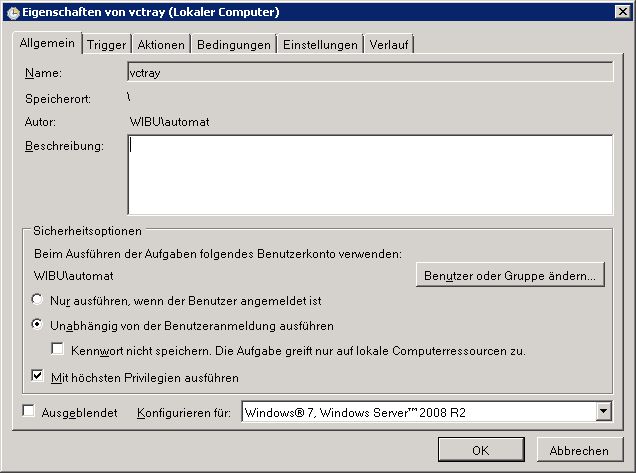Toggle the Ausgeblendet checkbox
Image resolution: width=636 pixels, height=473 pixels.
tap(28, 411)
